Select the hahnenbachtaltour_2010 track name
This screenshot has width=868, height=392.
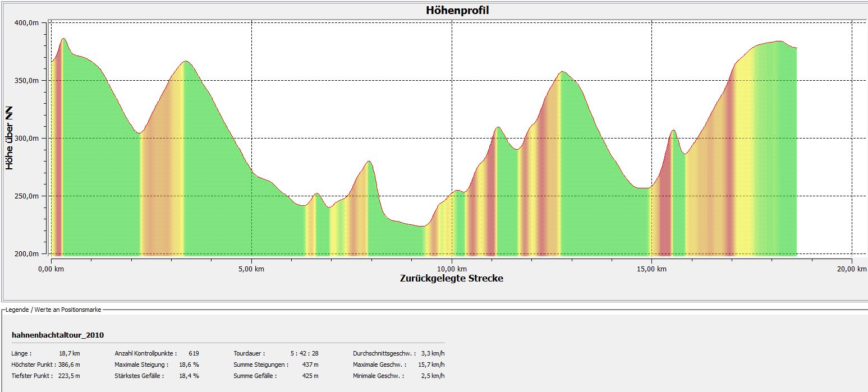(x=57, y=335)
